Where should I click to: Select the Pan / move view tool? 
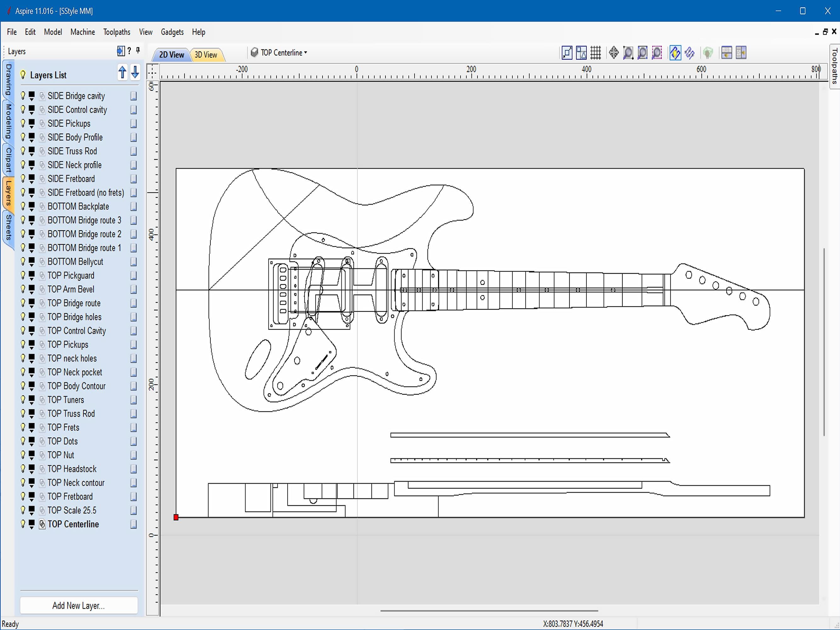pos(613,53)
